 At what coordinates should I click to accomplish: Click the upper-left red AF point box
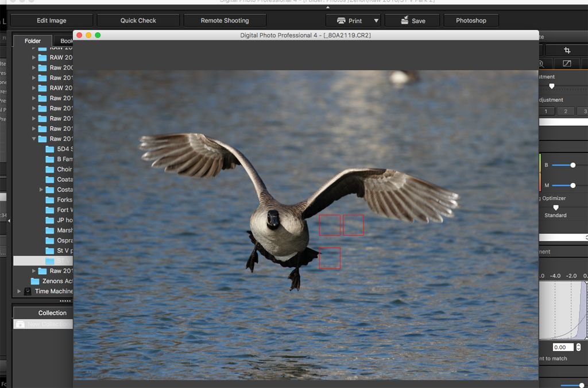330,225
